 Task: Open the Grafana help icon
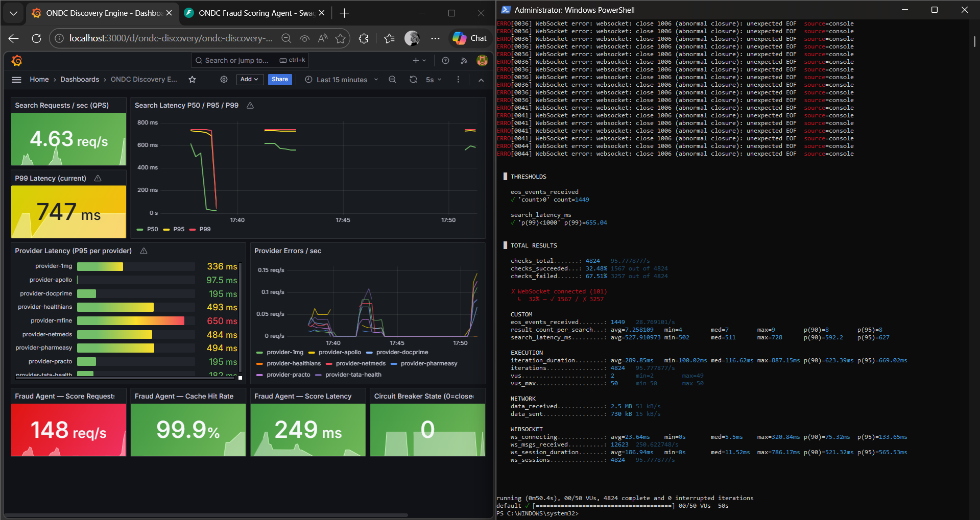[445, 61]
